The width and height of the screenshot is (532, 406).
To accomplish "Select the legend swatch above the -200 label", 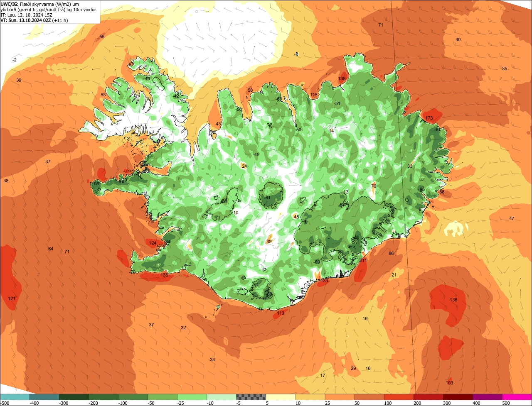I will [x=103, y=397].
